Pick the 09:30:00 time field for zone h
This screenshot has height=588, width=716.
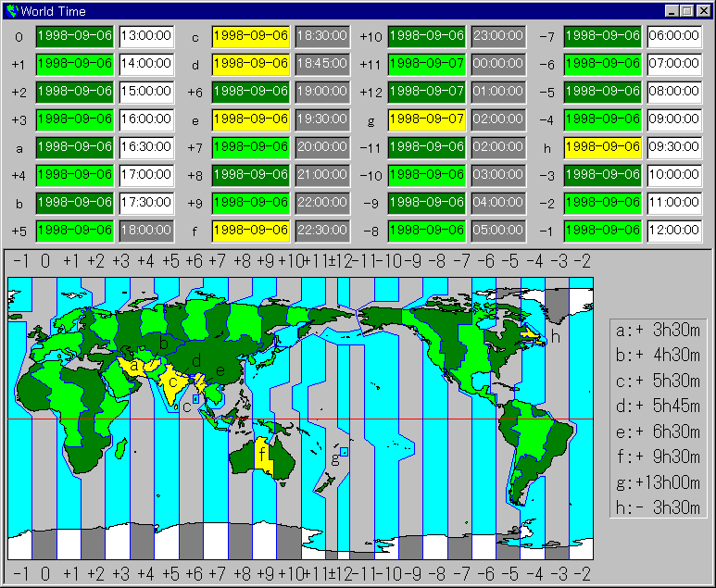coord(674,147)
